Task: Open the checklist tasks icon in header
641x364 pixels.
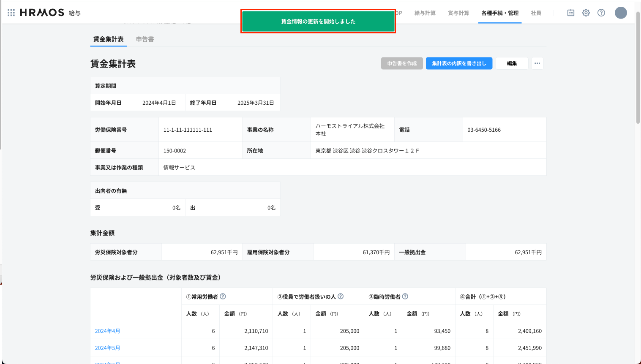Action: [x=570, y=13]
